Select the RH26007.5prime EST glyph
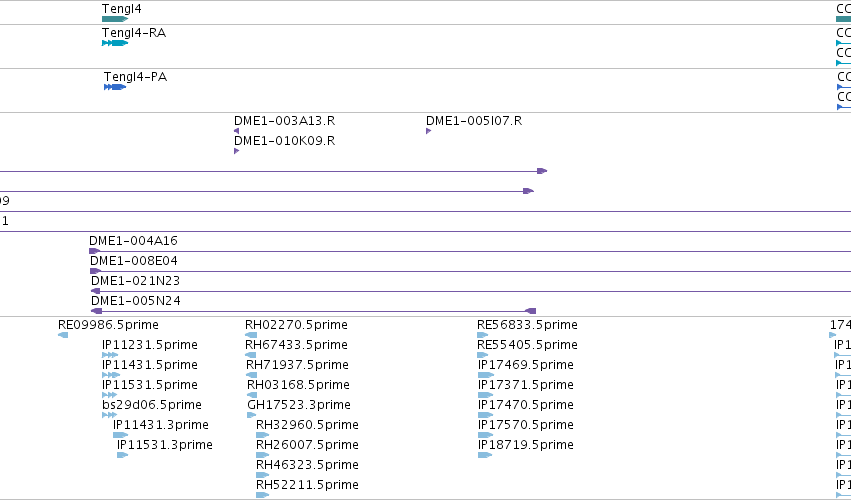 click(263, 455)
